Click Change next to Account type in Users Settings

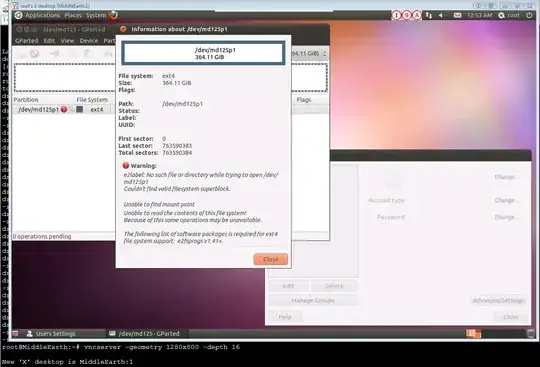click(506, 200)
